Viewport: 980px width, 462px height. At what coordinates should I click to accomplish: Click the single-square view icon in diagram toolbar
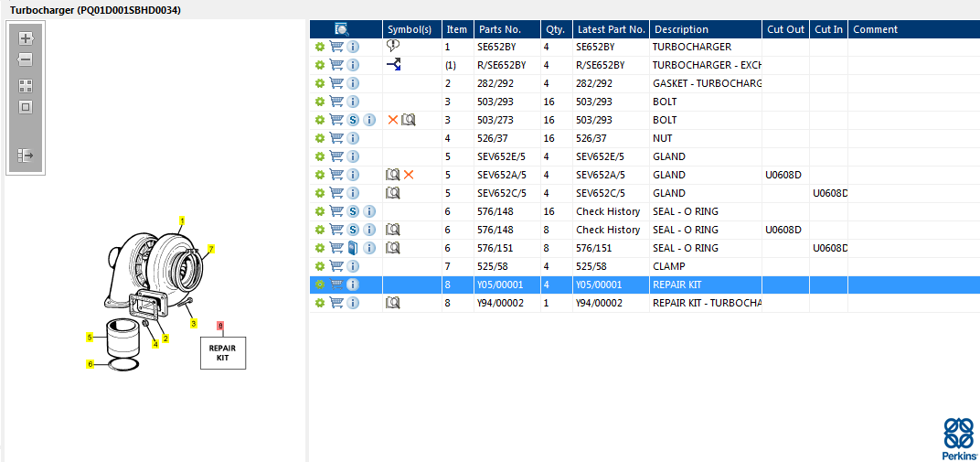[25, 107]
